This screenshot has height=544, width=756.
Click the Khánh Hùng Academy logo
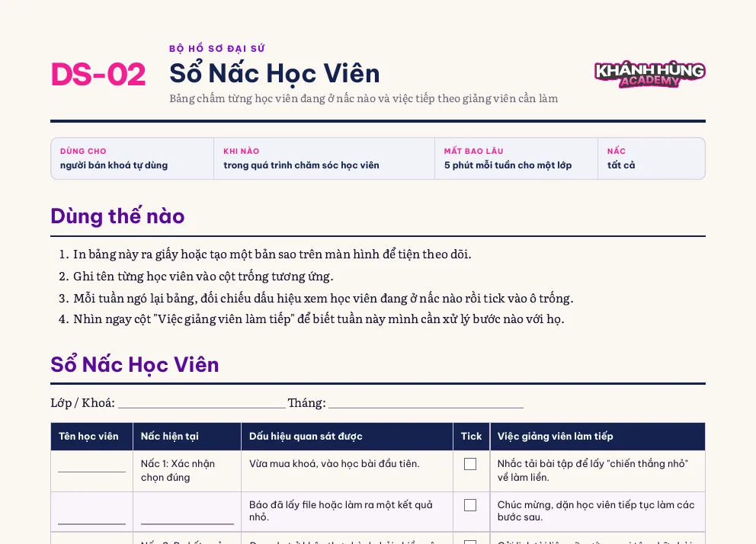(x=650, y=74)
